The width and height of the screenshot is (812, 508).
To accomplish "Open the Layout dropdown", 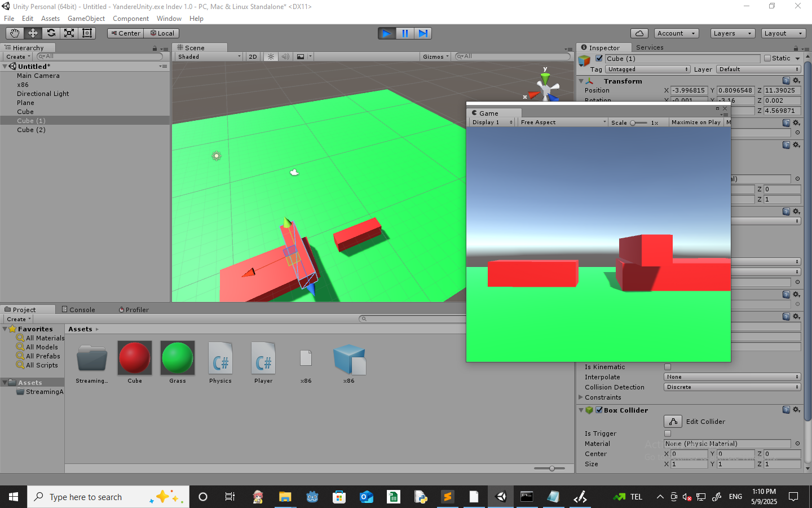I will [x=783, y=33].
